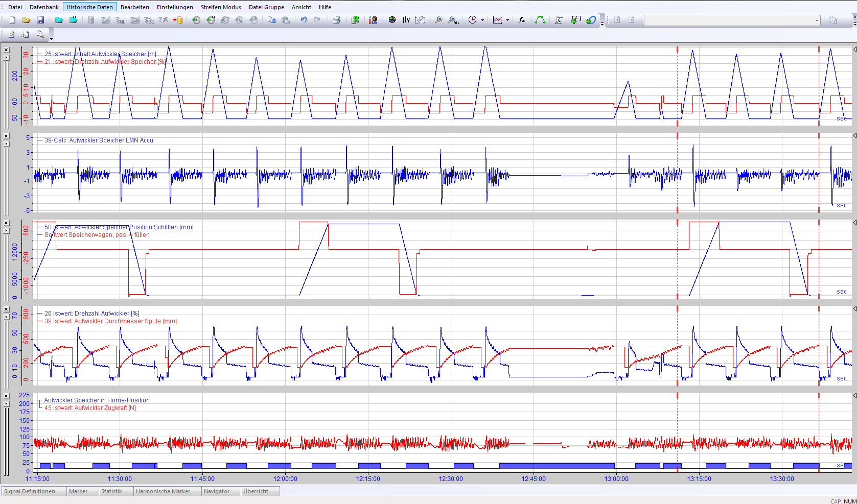This screenshot has width=857, height=504.
Task: Close the top Aufwickler Speicher strip
Action: pos(6,50)
